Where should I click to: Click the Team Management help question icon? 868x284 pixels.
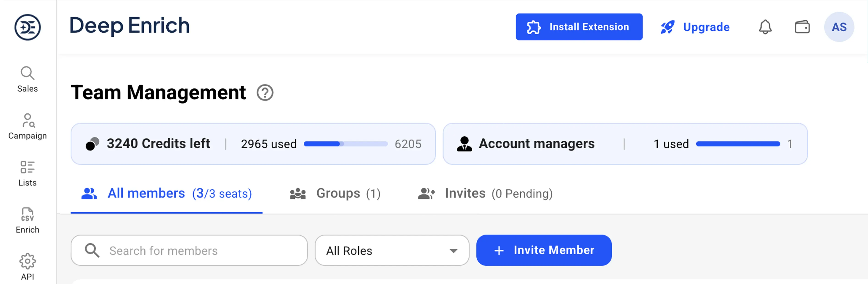[x=265, y=93]
